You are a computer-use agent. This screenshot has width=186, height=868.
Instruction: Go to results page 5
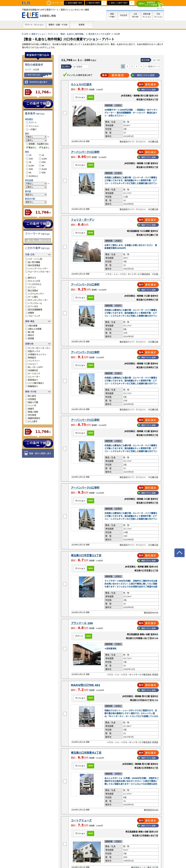click(x=141, y=66)
